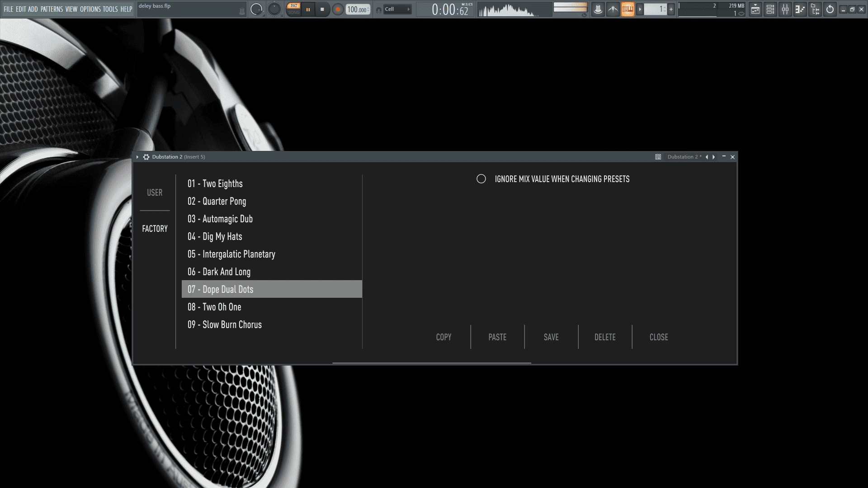
Task: Select preset 03 - Automagic Dub
Action: point(272,219)
